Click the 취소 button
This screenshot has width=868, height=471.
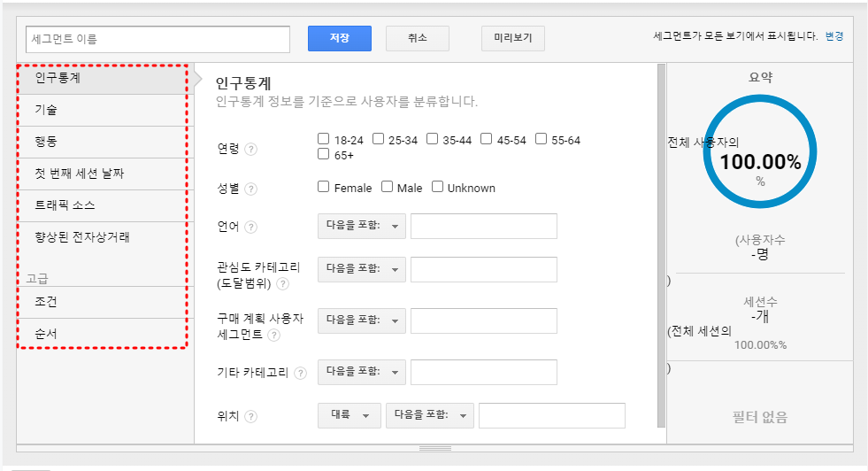418,38
